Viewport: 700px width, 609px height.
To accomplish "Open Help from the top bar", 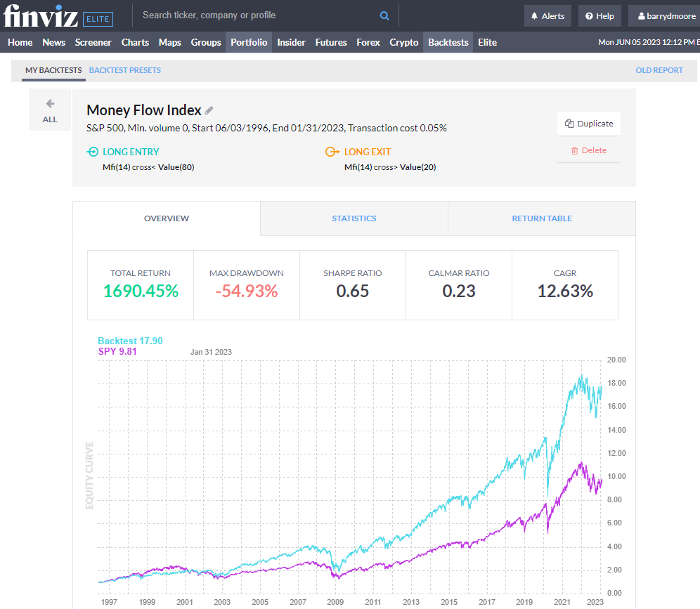I will 599,16.
